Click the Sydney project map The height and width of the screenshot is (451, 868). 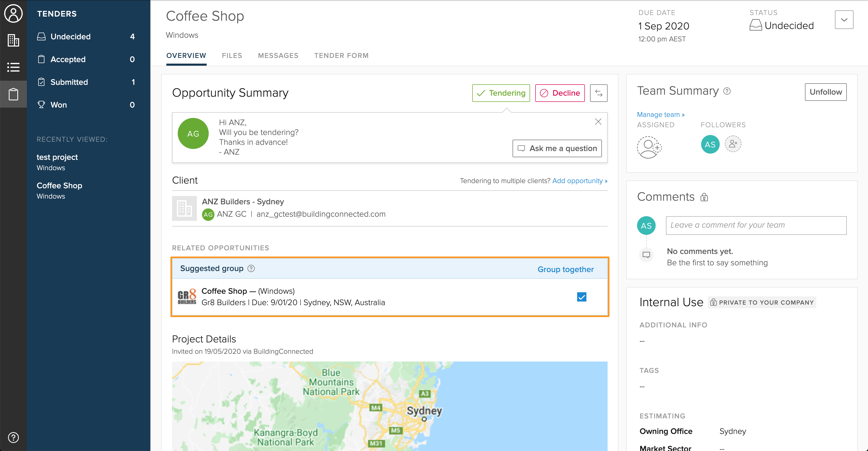(390, 406)
